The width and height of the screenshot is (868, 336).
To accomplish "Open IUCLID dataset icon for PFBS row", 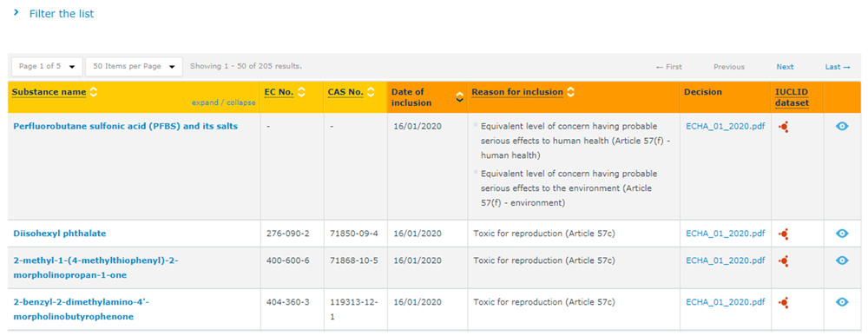I will (783, 128).
